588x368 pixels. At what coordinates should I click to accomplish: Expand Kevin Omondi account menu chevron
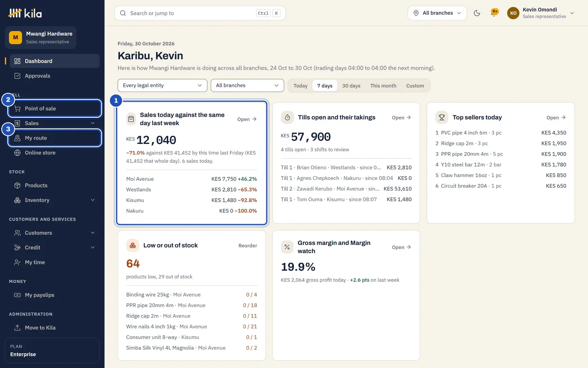point(572,13)
